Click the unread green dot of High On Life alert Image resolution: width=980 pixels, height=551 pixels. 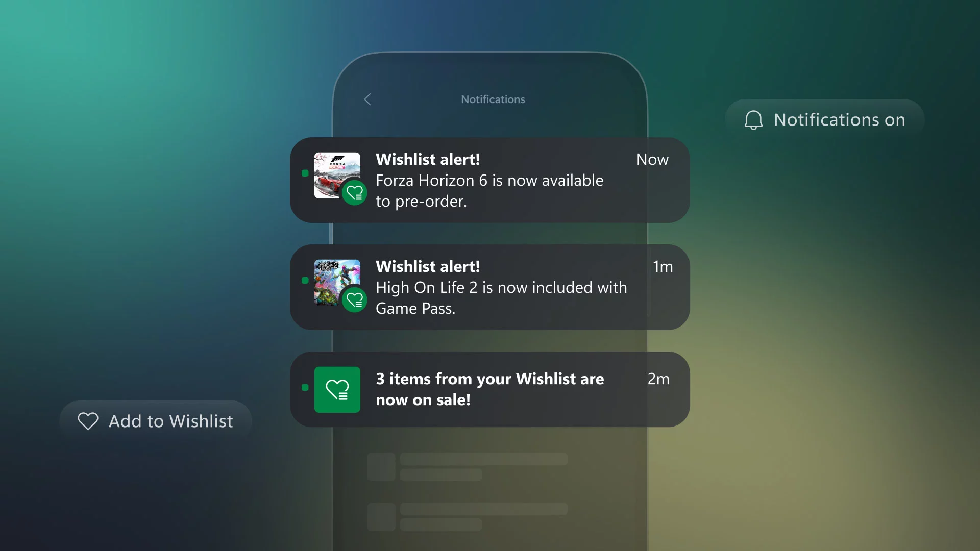305,280
